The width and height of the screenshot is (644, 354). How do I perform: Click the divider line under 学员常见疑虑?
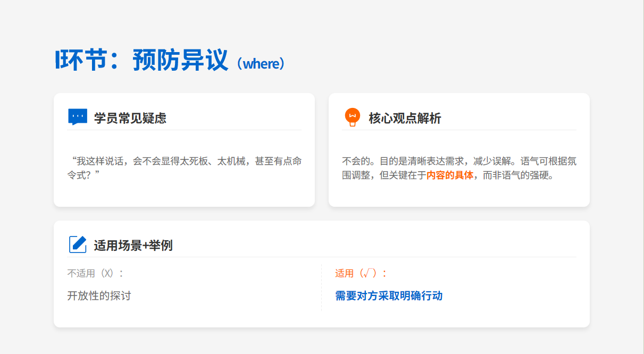(184, 130)
